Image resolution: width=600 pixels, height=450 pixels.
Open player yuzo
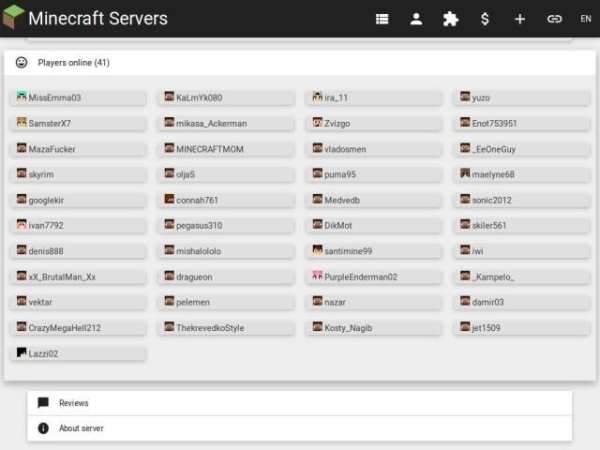pos(522,98)
